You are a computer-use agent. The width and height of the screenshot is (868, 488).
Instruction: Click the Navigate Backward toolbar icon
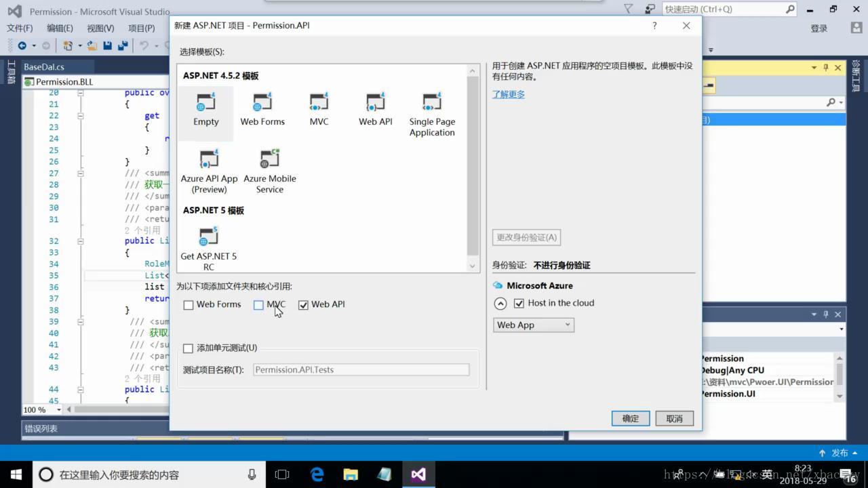coord(22,45)
